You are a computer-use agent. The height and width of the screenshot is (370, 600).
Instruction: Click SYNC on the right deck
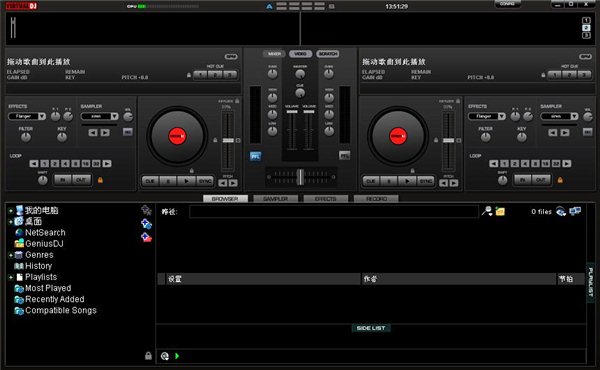[426, 181]
